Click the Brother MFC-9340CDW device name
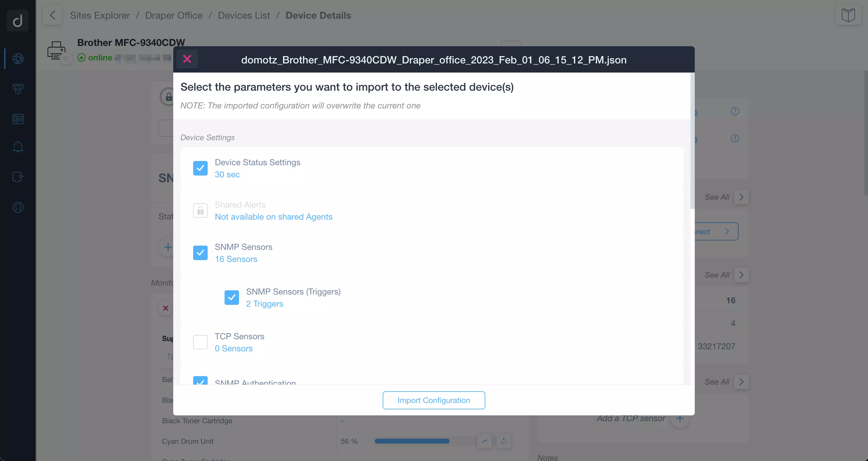868x461 pixels. click(131, 43)
